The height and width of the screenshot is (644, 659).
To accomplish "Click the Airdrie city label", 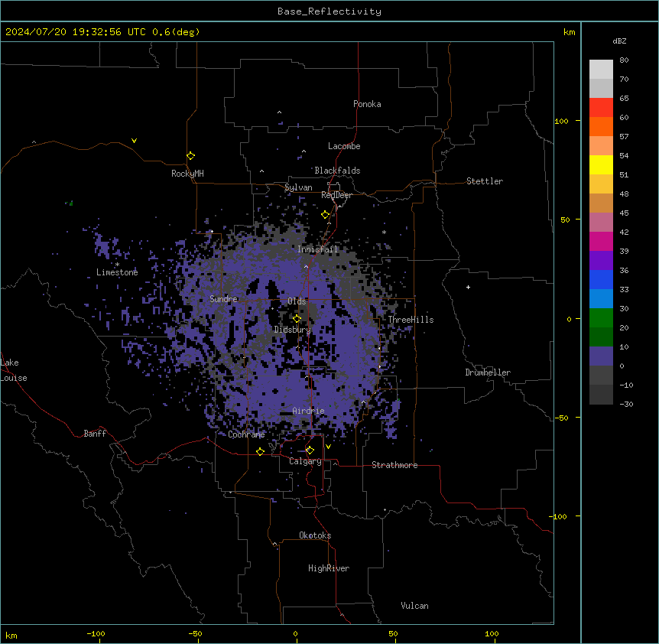I will point(309,411).
